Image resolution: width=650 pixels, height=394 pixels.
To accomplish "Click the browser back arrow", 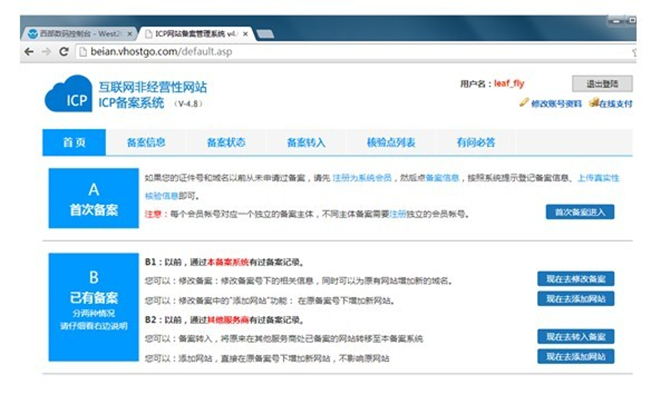I will 29,52.
